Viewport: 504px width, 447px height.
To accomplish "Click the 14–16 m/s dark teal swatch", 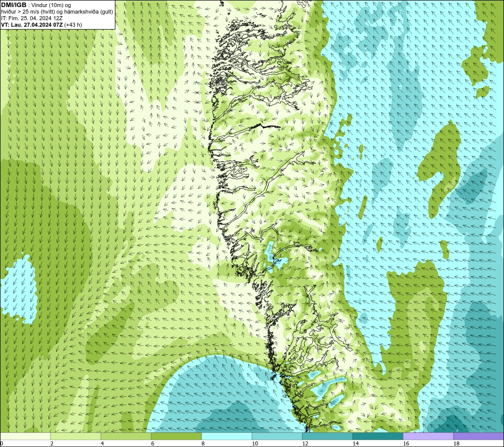I will coord(377,436).
